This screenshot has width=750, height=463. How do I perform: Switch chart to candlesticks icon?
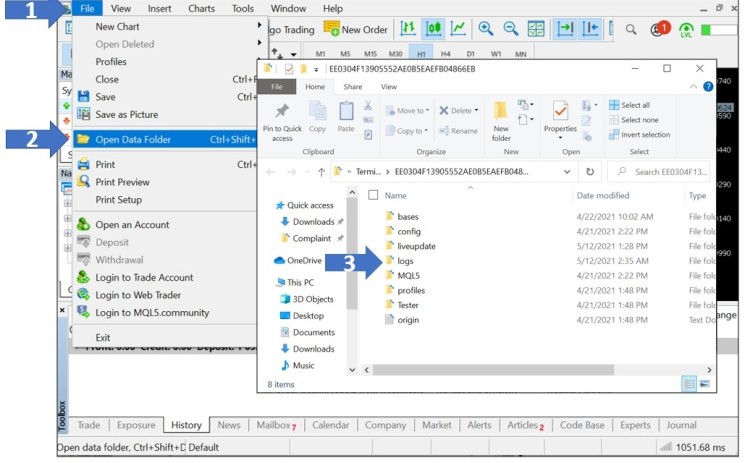click(x=434, y=30)
